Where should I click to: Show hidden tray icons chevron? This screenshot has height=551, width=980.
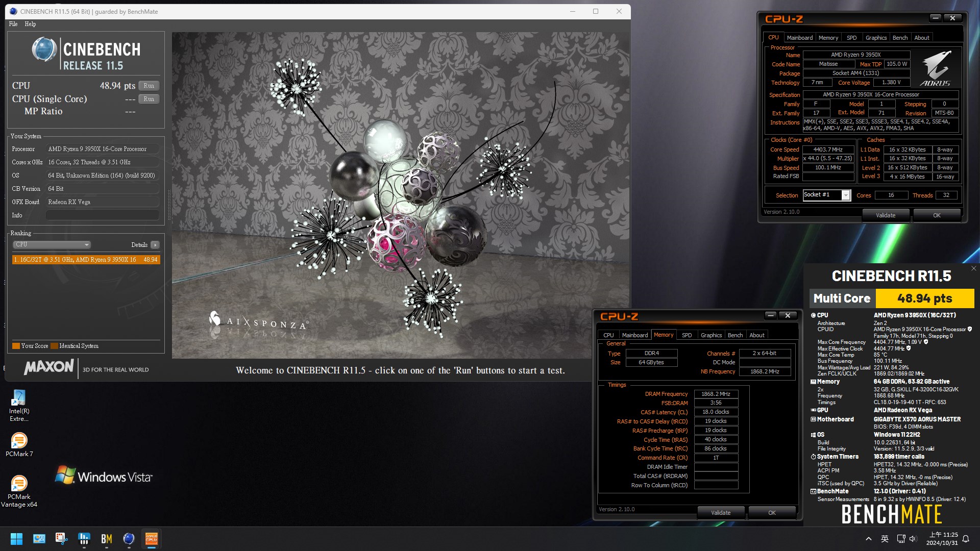[869, 539]
